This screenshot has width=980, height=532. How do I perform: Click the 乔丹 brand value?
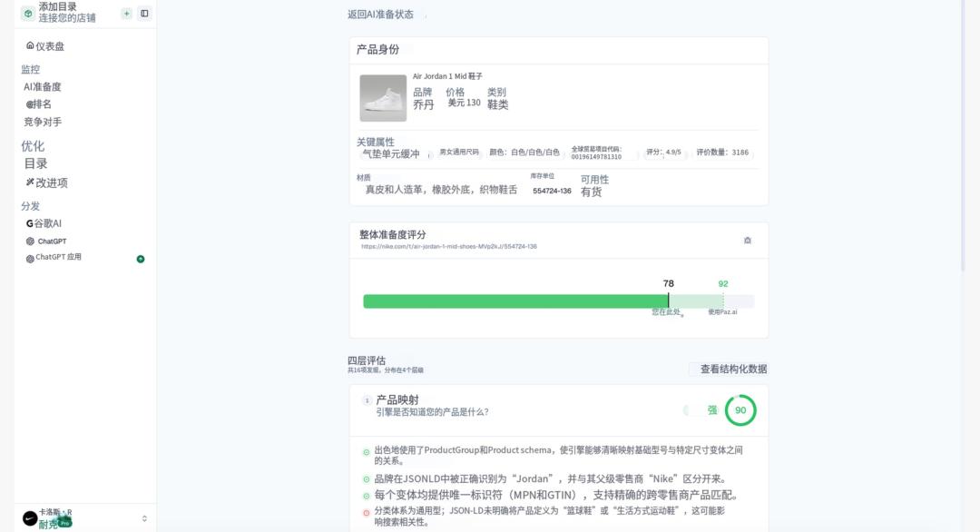pyautogui.click(x=423, y=104)
